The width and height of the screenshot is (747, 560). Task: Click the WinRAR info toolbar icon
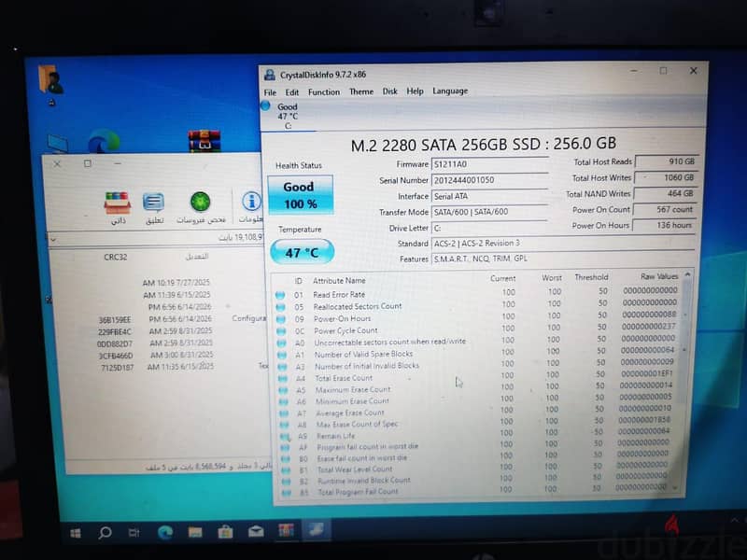click(250, 206)
